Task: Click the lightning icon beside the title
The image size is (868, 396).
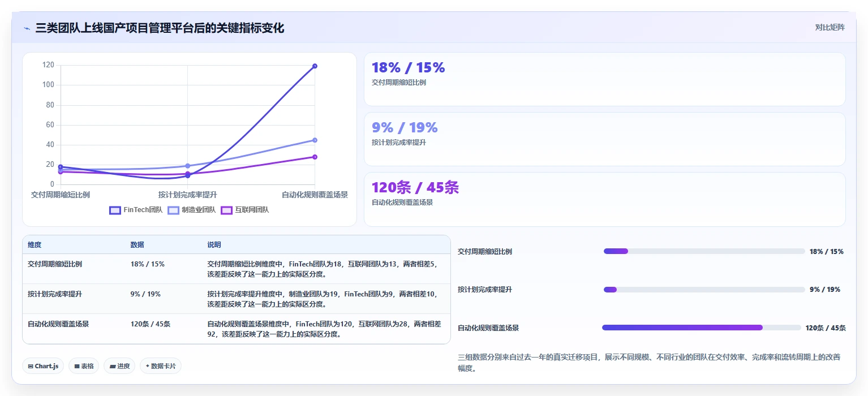Action: pos(27,28)
